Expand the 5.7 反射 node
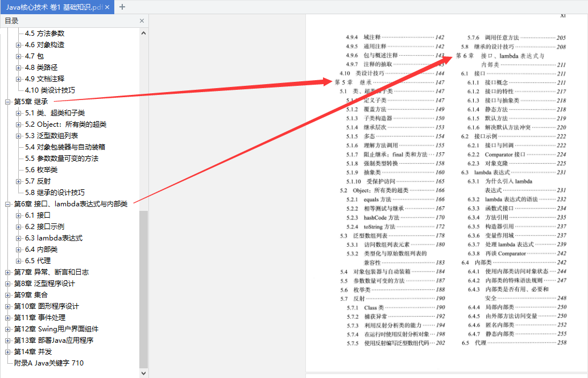This screenshot has width=588, height=378. [x=18, y=181]
